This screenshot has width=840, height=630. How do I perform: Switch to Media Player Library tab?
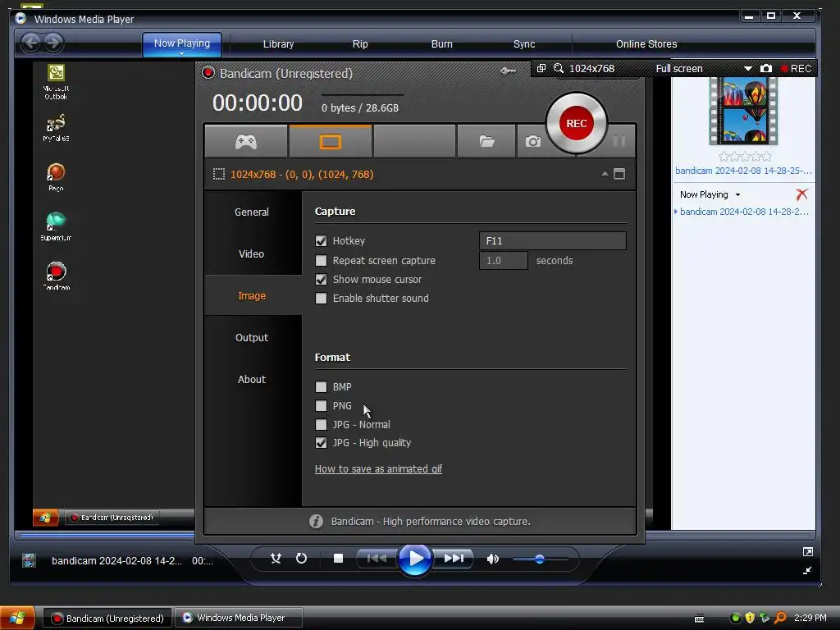(278, 44)
